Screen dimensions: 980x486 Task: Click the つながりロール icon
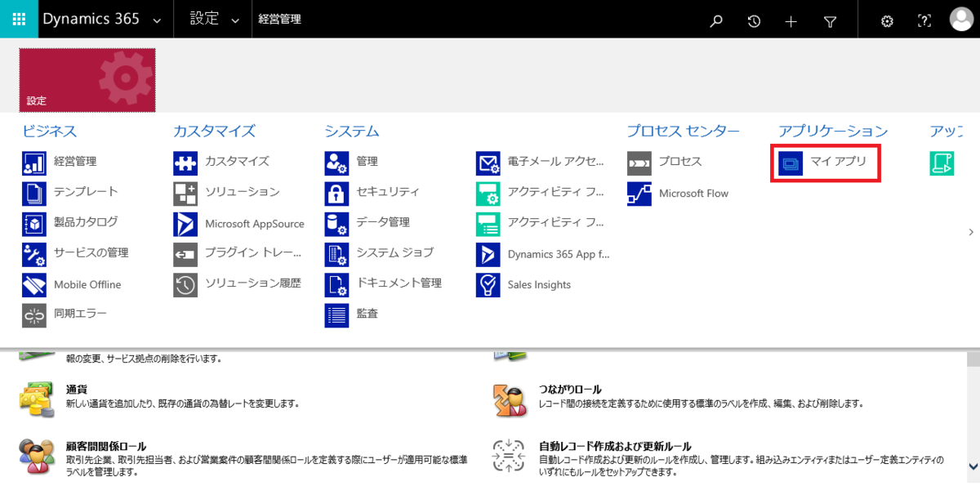(510, 399)
